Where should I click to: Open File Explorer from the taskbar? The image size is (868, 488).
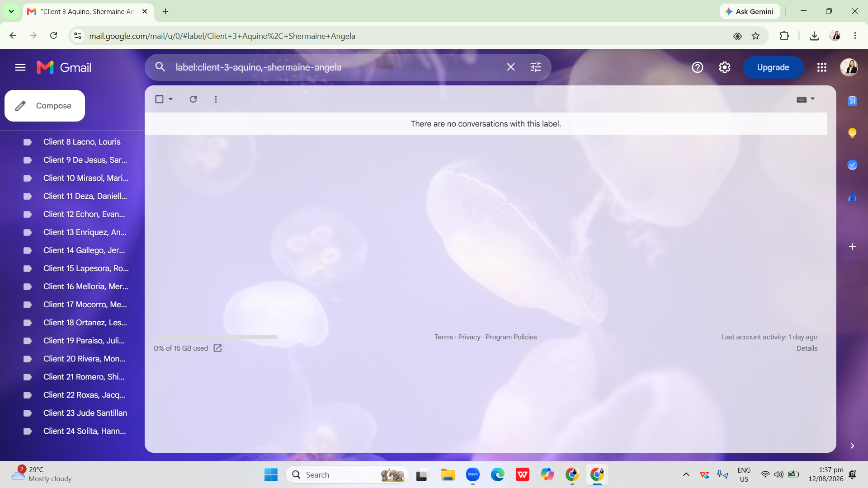pos(448,475)
